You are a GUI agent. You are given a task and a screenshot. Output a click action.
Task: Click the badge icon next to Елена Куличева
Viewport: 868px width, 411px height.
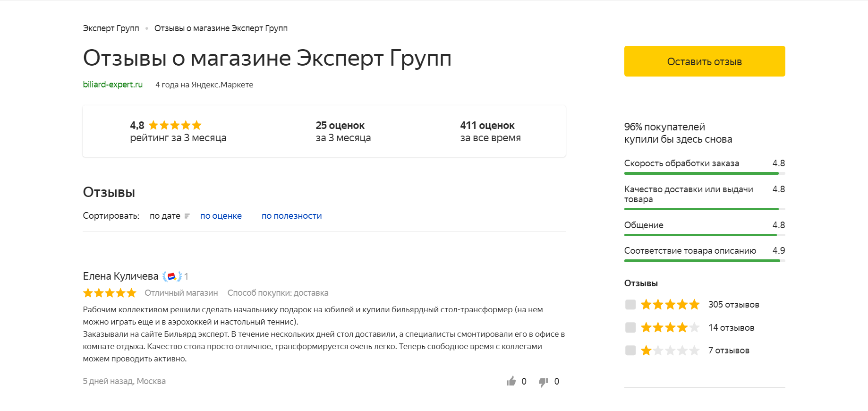172,276
